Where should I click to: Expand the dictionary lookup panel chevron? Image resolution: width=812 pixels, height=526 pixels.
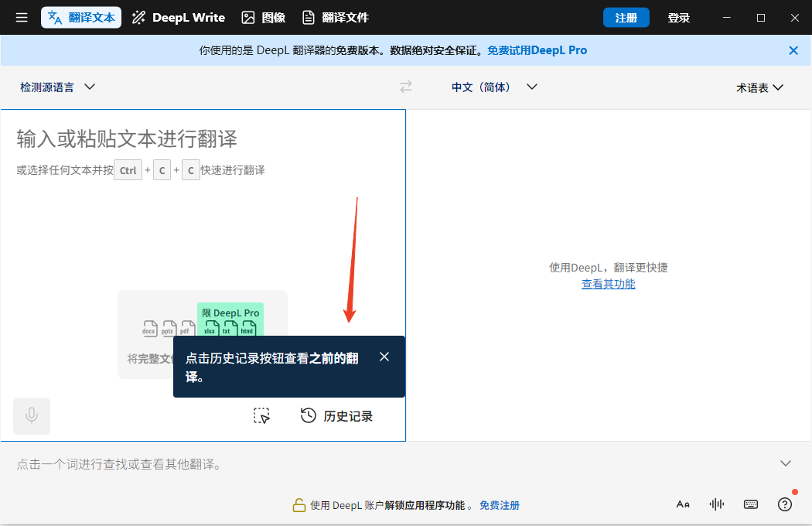click(786, 463)
